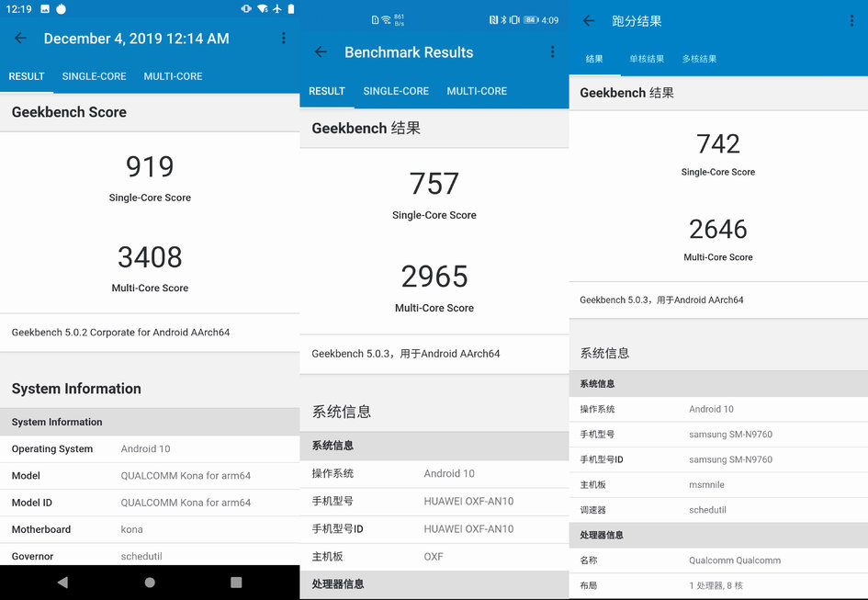Image resolution: width=868 pixels, height=600 pixels.
Task: Tap the 布局 row showing 1 处理器, 8 核
Action: 718,585
